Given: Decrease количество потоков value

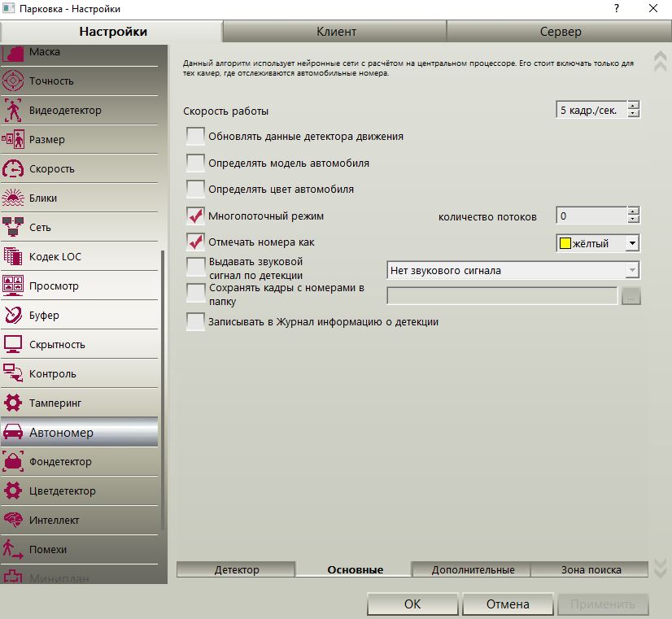Looking at the screenshot, I should pyautogui.click(x=633, y=220).
